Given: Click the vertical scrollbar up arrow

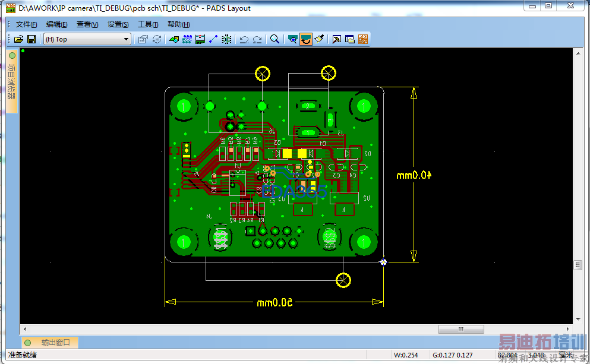Looking at the screenshot, I should pyautogui.click(x=578, y=53).
